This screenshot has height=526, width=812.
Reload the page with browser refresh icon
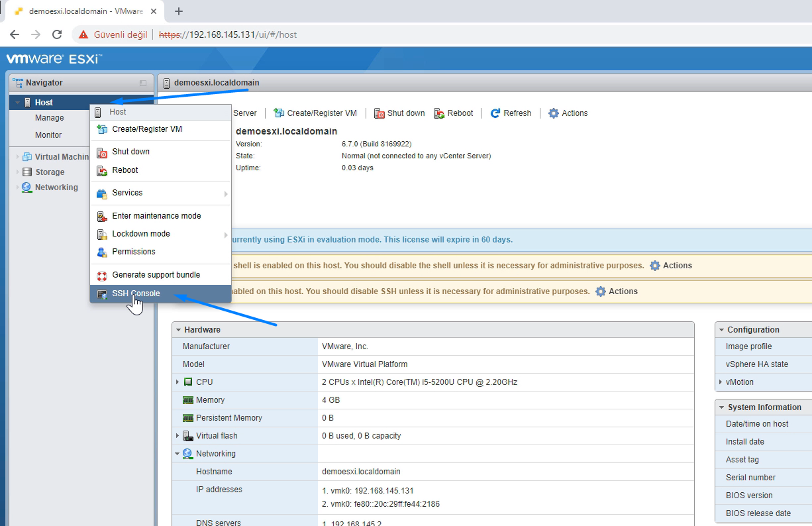pyautogui.click(x=57, y=34)
